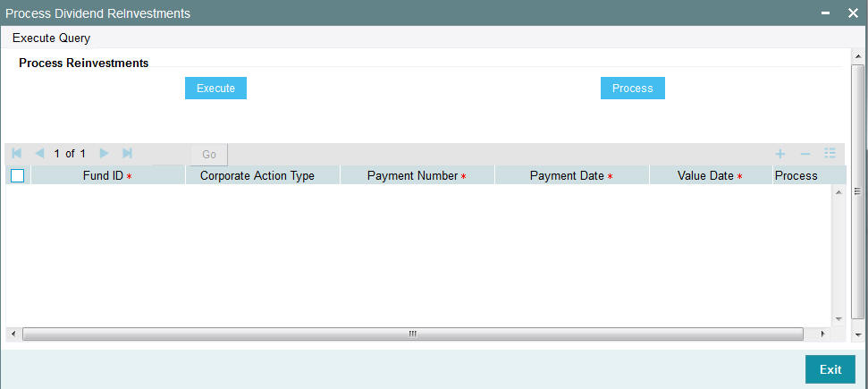Select the Payment Date column header
Image resolution: width=868 pixels, height=389 pixels.
tap(572, 175)
